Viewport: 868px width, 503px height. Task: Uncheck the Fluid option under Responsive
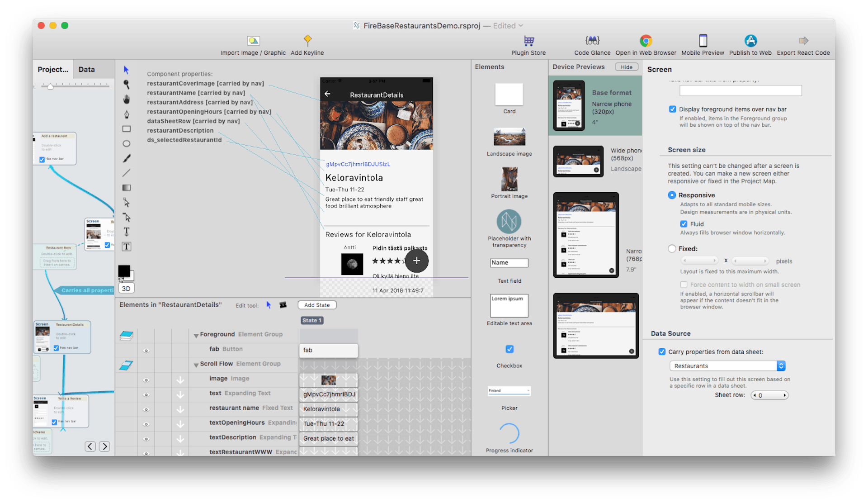(x=684, y=223)
